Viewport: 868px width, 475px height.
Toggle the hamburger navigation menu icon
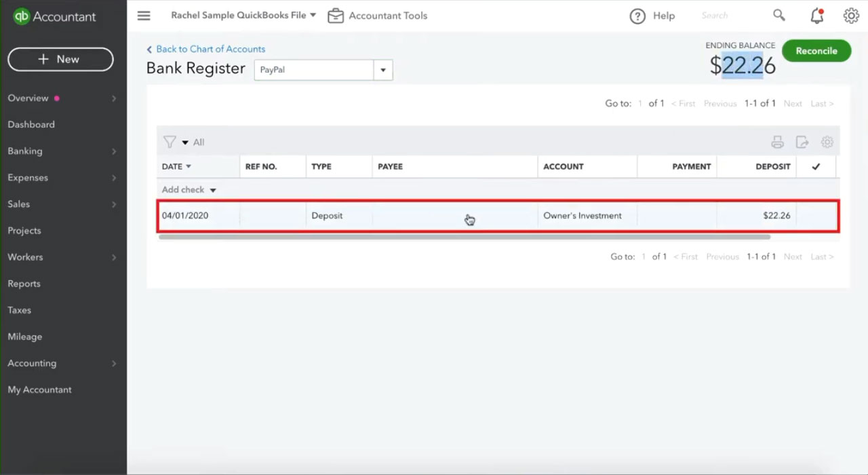click(144, 16)
